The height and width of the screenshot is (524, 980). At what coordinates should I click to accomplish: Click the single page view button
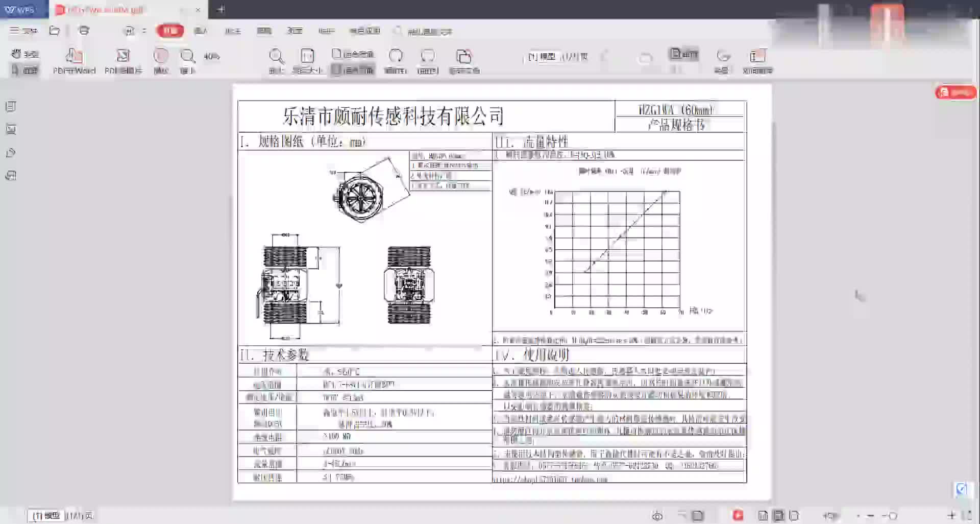[684, 54]
